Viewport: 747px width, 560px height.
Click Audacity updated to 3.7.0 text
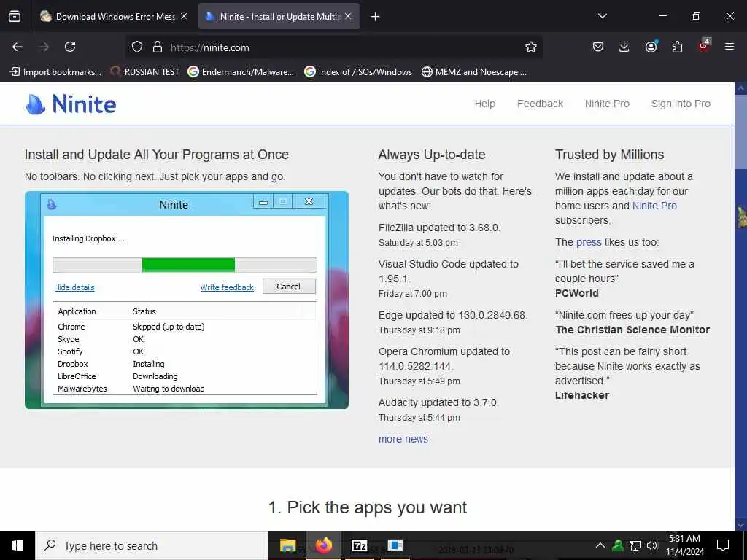[x=438, y=402]
